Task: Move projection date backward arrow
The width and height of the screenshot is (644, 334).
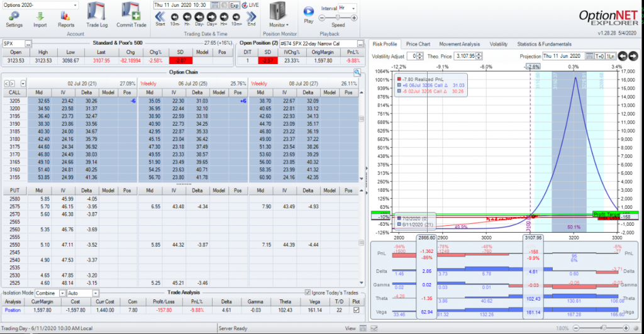Action: point(623,56)
